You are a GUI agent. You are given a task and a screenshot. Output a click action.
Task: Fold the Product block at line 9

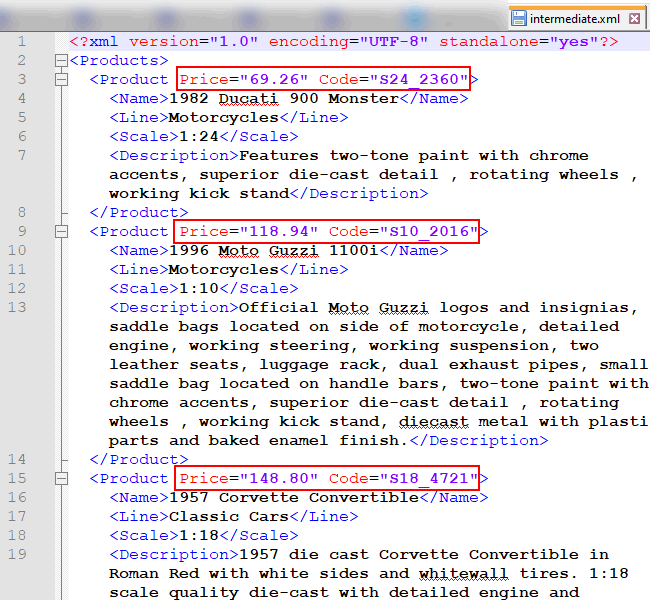pos(62,232)
